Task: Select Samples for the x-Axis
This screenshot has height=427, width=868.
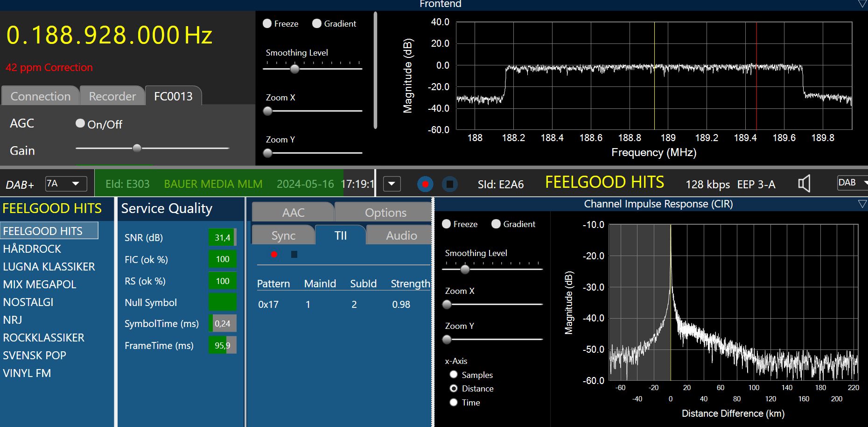Action: point(454,375)
